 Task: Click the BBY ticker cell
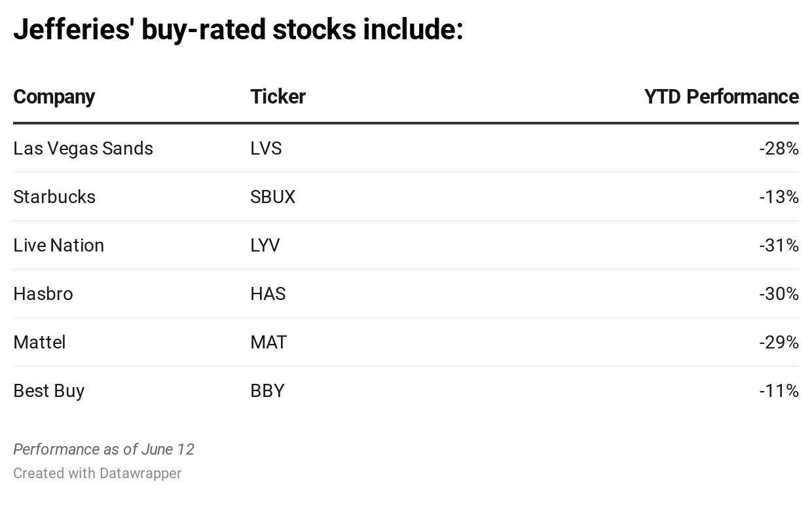(267, 391)
